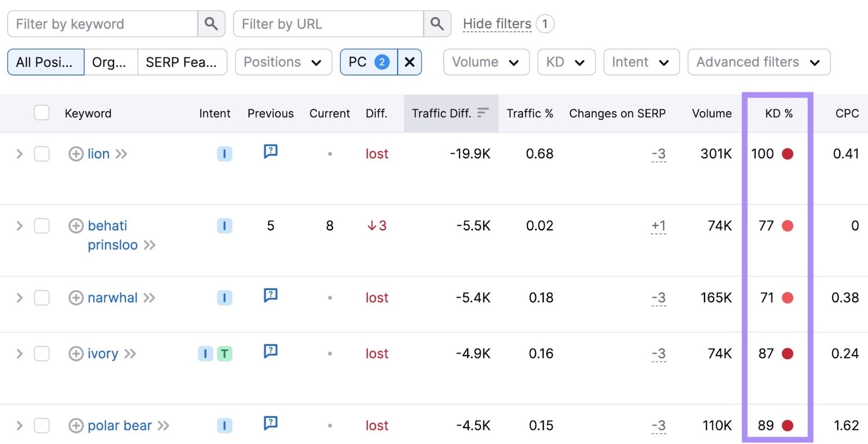
Task: Open the Volume dropdown filter
Action: (x=486, y=62)
